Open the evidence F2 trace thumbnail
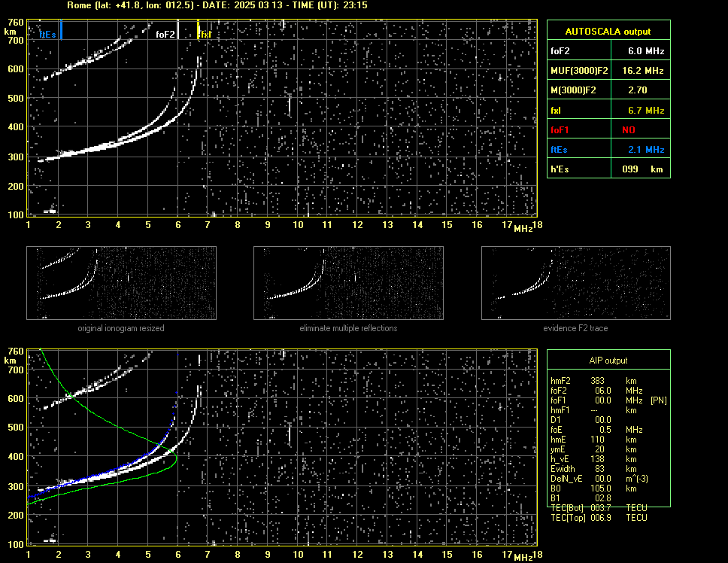728x563 pixels. tap(576, 283)
